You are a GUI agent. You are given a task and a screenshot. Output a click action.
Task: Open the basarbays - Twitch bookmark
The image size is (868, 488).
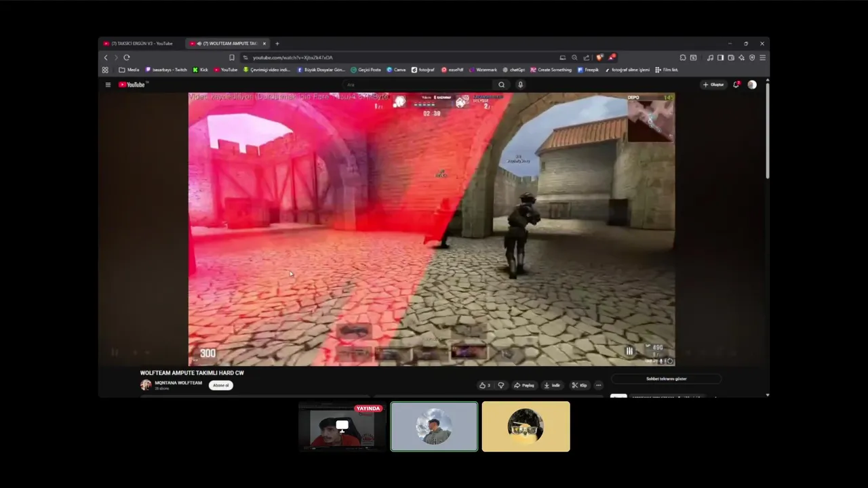[166, 70]
